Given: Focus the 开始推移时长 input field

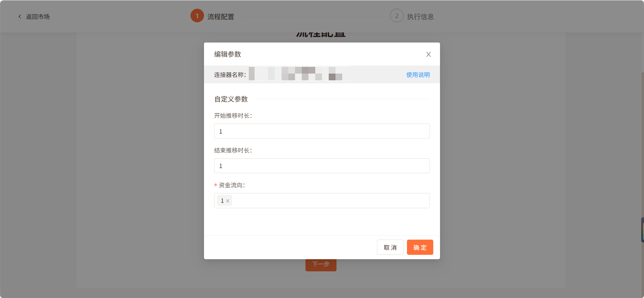Looking at the screenshot, I should (x=322, y=131).
